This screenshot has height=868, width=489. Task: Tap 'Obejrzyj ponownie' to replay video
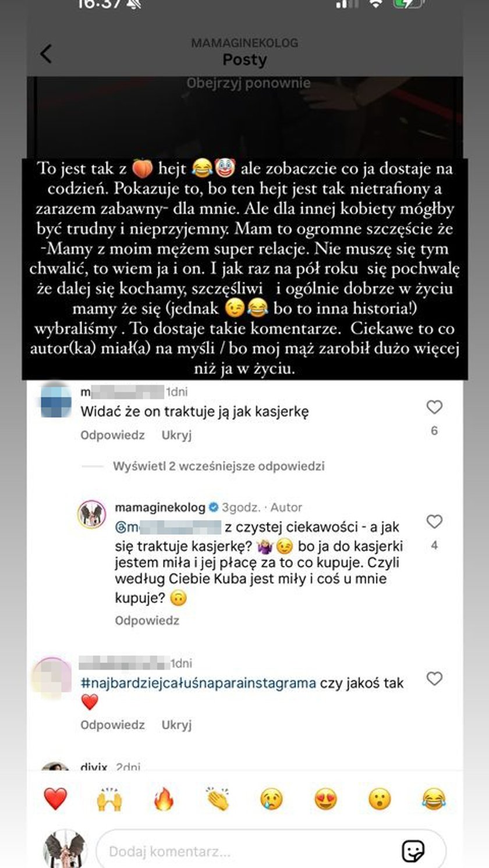click(x=249, y=83)
